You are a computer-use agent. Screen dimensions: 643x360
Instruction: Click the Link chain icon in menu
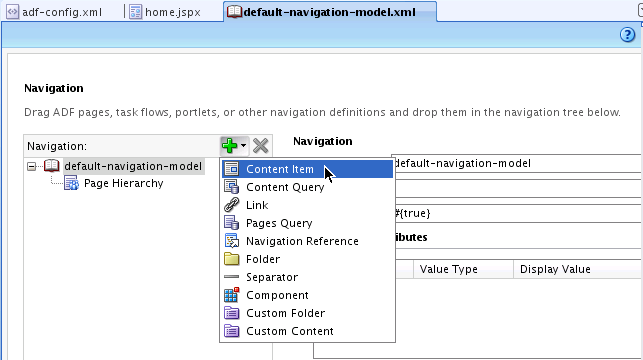click(x=231, y=205)
